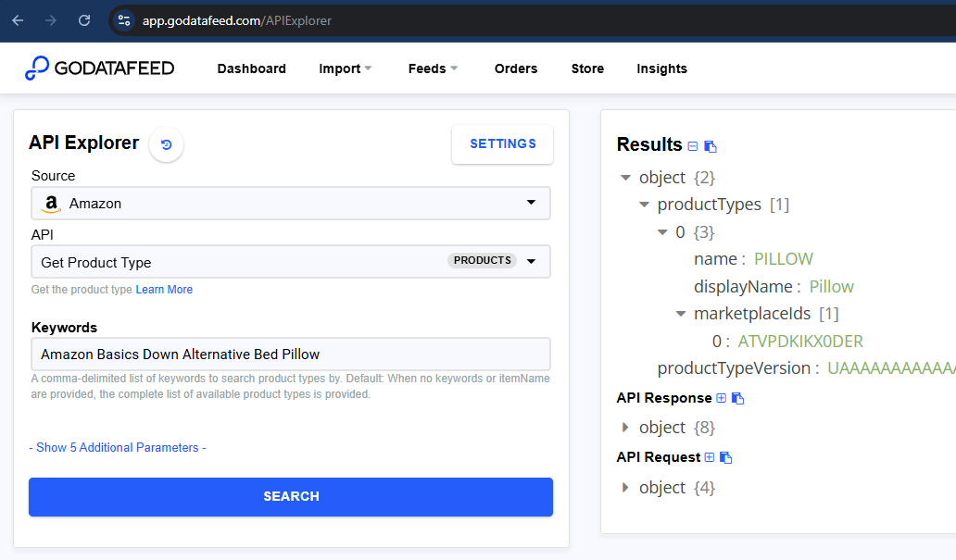This screenshot has height=560, width=956.
Task: Expand the API Response object {8}
Action: click(625, 427)
